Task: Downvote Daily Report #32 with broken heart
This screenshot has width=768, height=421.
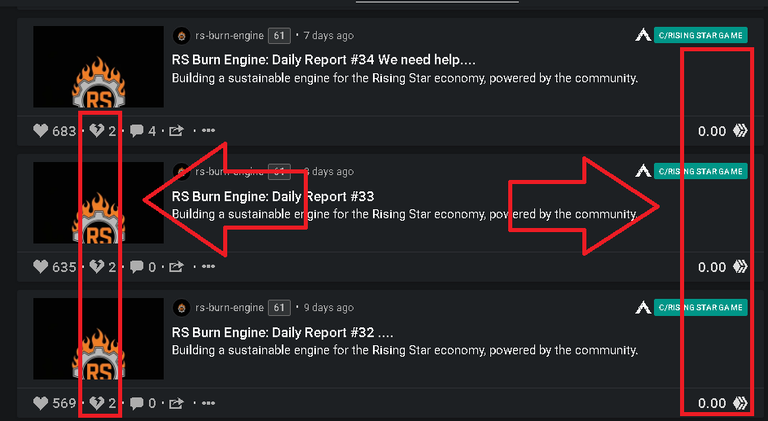Action: tap(97, 403)
